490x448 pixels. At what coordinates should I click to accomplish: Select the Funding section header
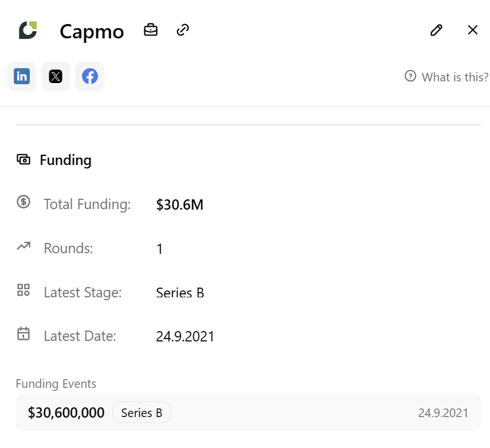click(x=65, y=160)
